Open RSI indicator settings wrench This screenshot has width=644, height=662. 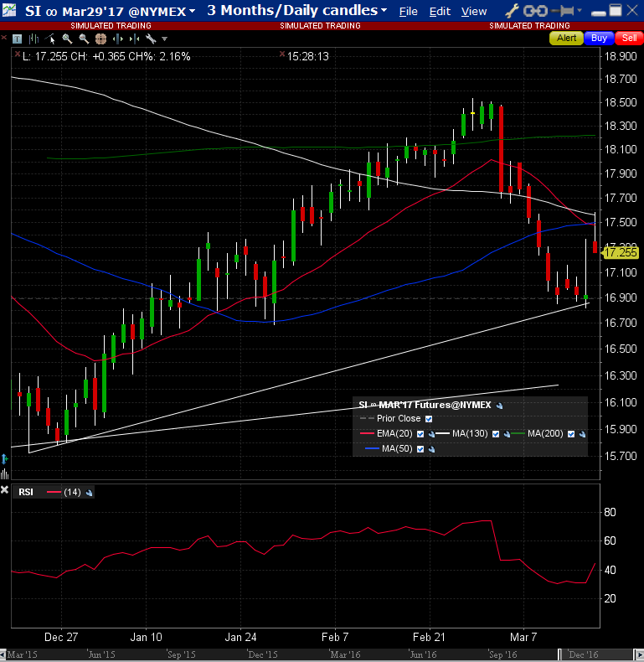pyautogui.click(x=90, y=493)
